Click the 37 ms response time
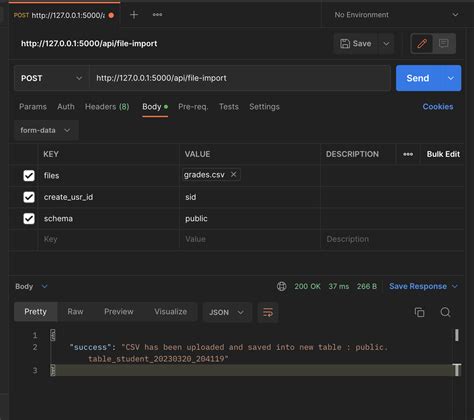The image size is (474, 420). click(339, 286)
